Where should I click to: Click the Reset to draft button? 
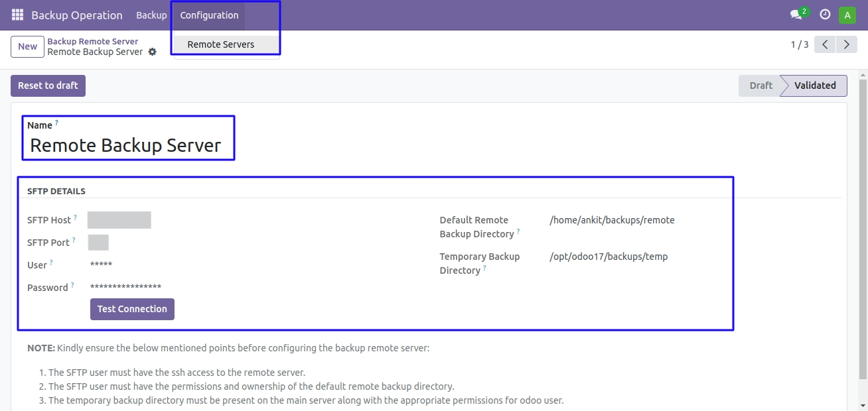tap(48, 86)
